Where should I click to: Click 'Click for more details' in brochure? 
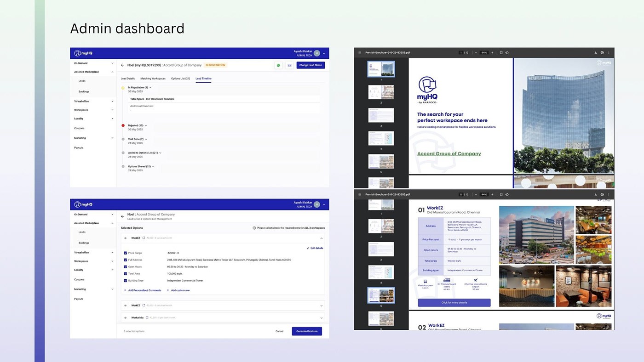coord(454,303)
